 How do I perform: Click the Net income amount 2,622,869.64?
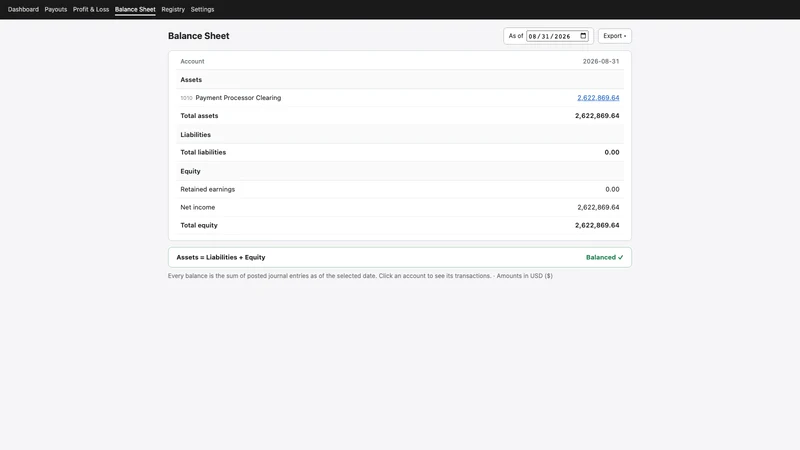598,207
